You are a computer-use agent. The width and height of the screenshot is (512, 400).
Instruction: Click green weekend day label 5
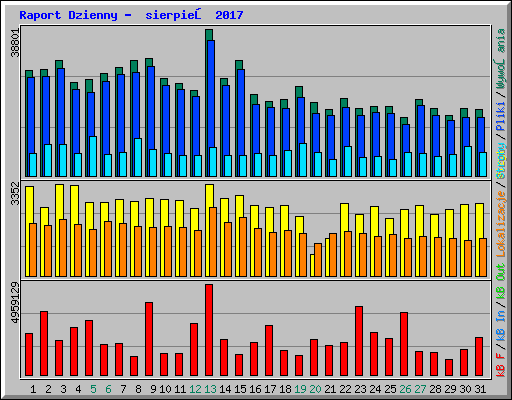pos(93,389)
